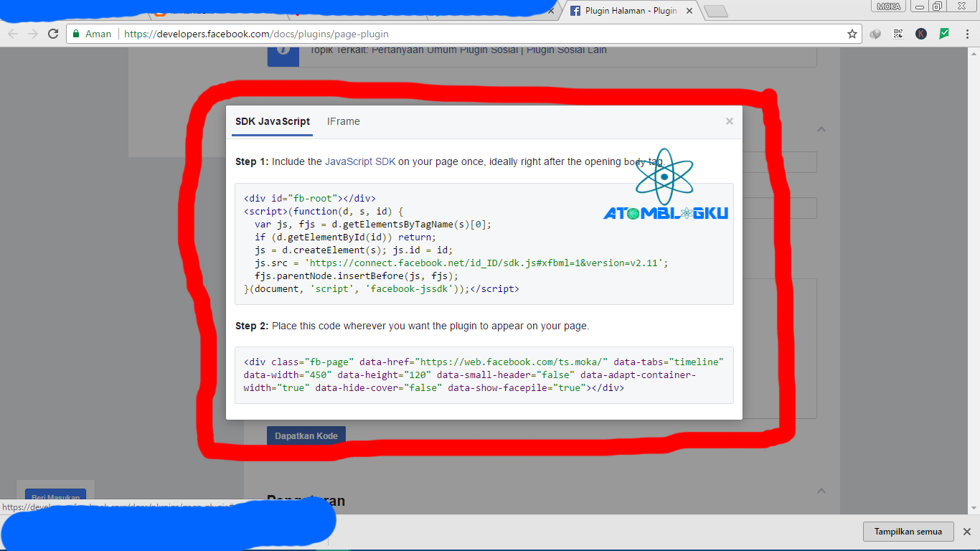Collapse the Pengaturan section chevron
The image size is (980, 551).
click(821, 491)
